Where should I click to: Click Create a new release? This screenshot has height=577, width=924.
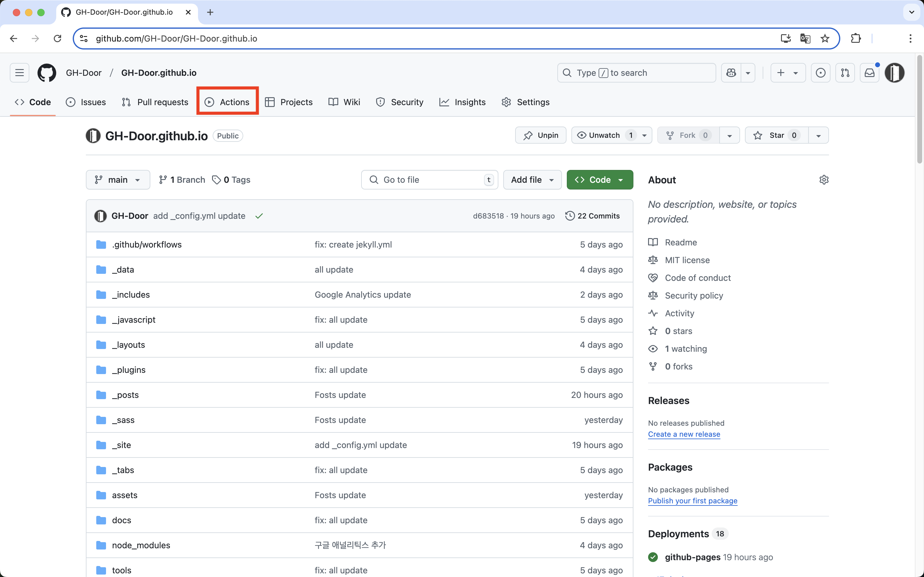point(684,434)
